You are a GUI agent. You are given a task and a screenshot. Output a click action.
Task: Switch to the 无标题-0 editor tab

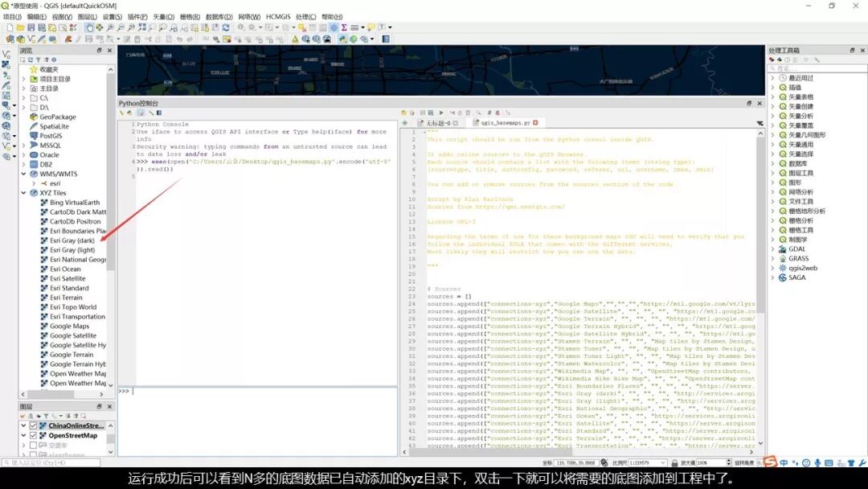click(x=438, y=123)
